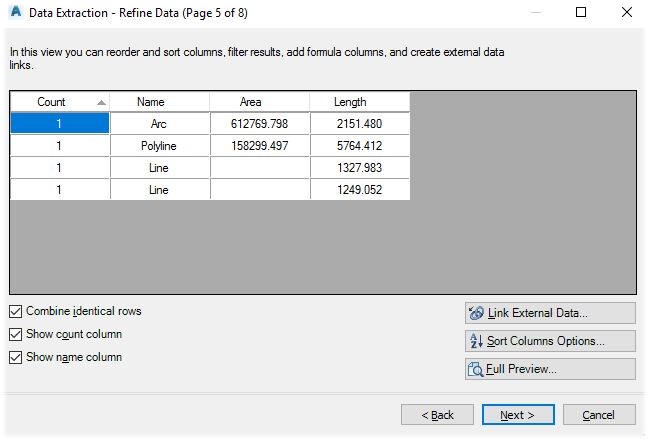The image size is (649, 441).
Task: Select length value 1249.052
Action: pos(360,190)
